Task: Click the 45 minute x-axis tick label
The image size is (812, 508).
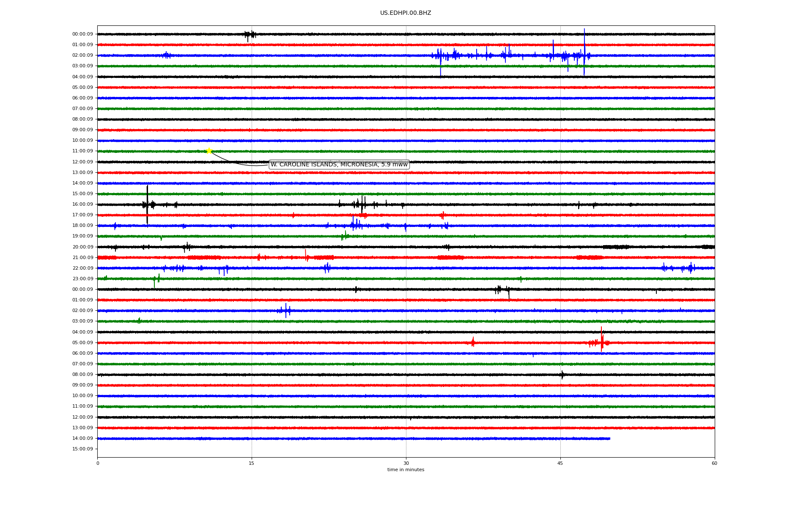Action: tap(560, 463)
